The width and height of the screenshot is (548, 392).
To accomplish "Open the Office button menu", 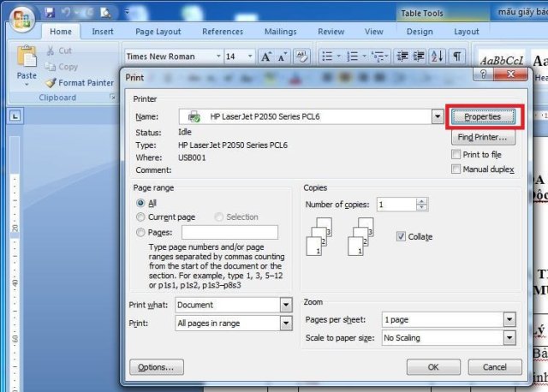I will point(22,20).
